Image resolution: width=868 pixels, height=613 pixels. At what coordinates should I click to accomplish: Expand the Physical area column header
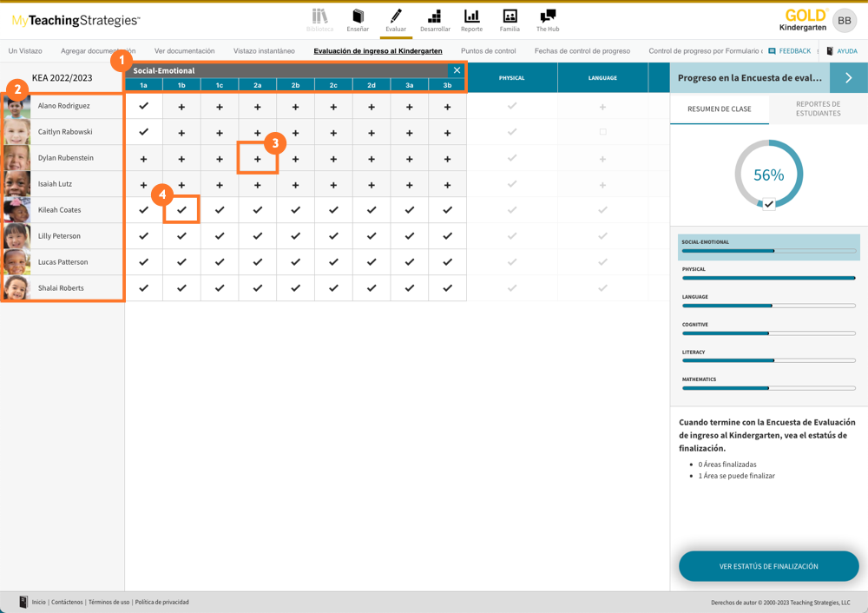(x=512, y=78)
